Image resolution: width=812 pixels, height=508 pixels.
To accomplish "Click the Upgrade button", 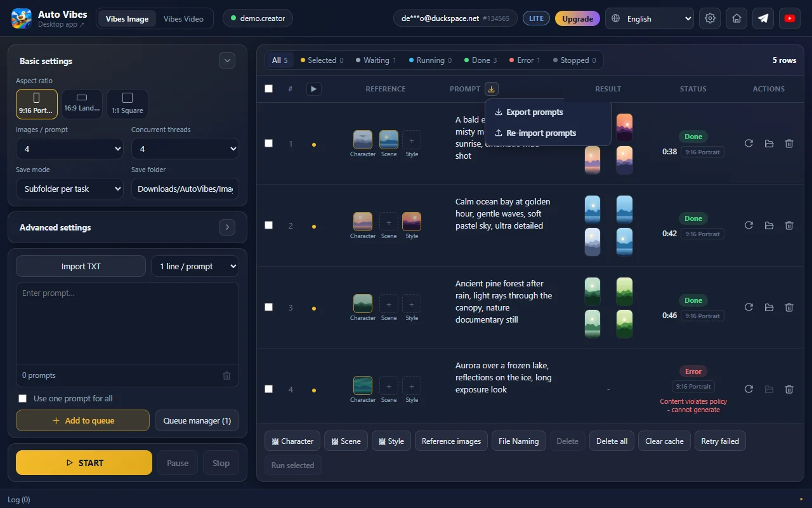I will pyautogui.click(x=577, y=18).
